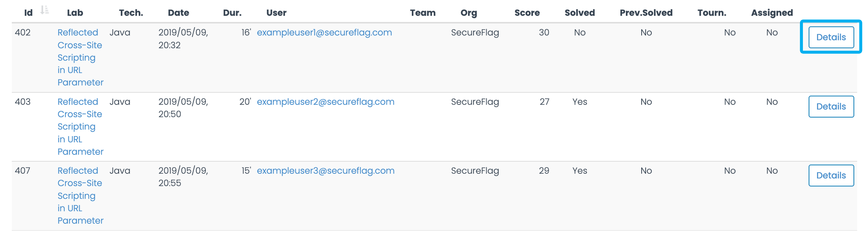Open Reflected Cross-Site Scripting lab in row 402
Screen dimensions: 868x231
pos(80,57)
